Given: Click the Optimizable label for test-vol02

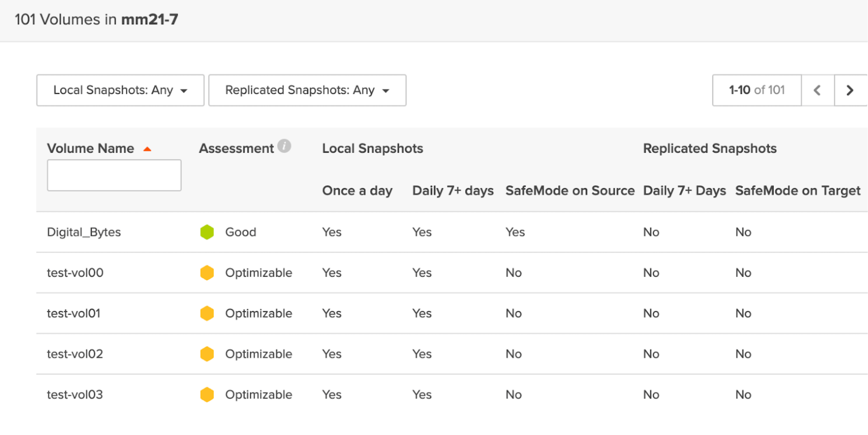Looking at the screenshot, I should [x=259, y=354].
